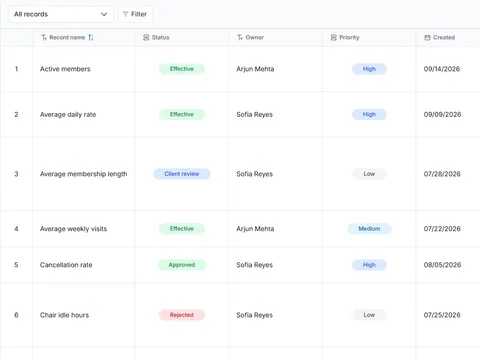Click Effective status of Active members
480x360 pixels.
[182, 69]
